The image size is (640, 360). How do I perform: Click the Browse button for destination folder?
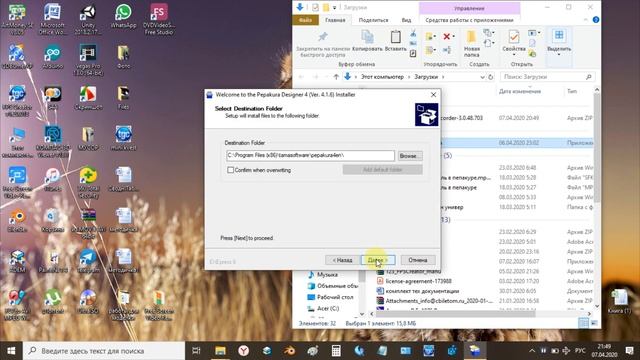410,156
